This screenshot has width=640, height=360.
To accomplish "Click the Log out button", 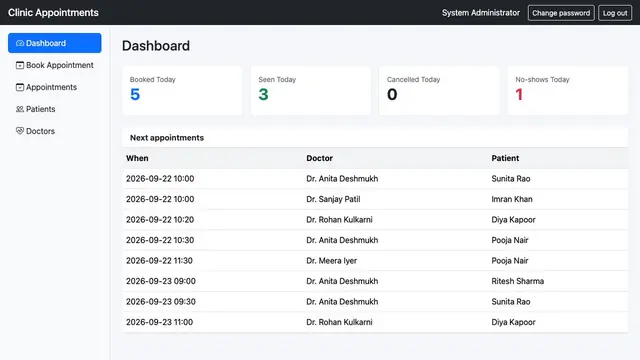I will (615, 13).
